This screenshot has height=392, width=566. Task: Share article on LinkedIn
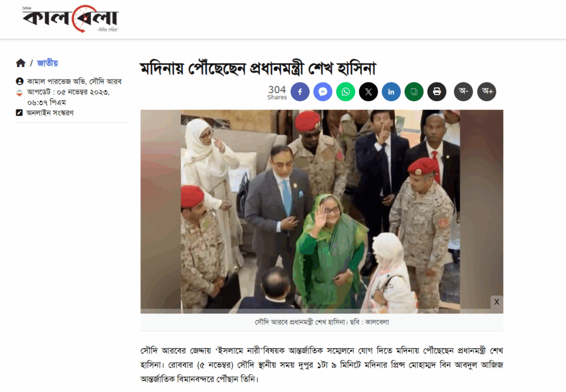click(x=391, y=92)
